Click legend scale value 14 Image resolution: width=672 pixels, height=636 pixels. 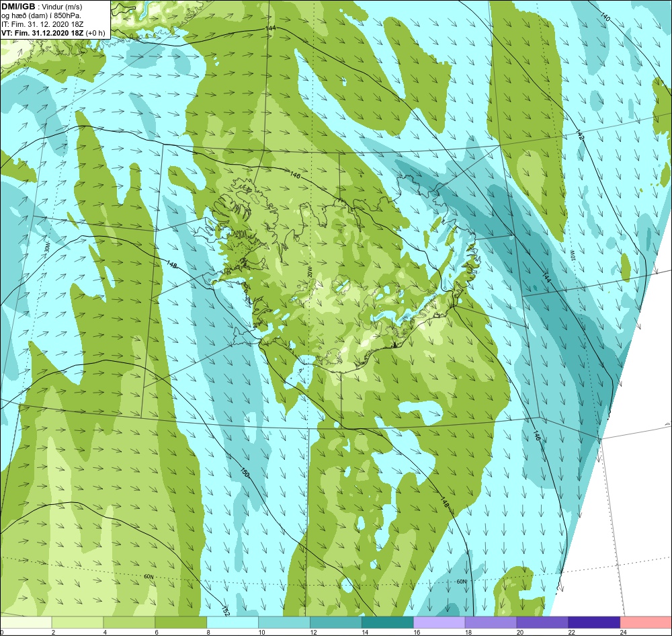pyautogui.click(x=365, y=632)
